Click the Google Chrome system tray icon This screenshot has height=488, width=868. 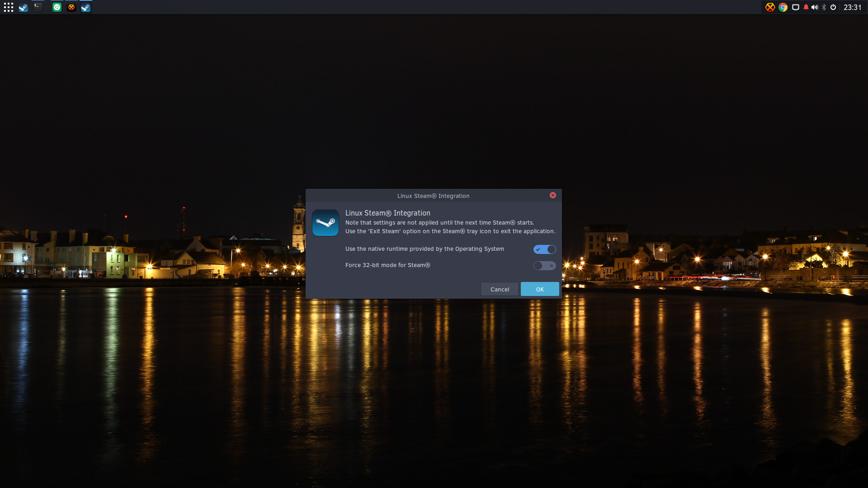pos(783,7)
